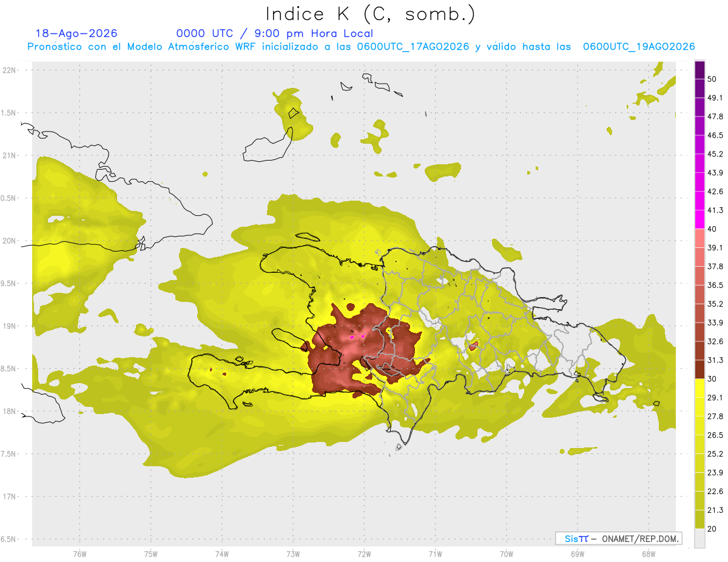
Task: Click the magenta swatch between 40 and 41.3
Action: 699,219
